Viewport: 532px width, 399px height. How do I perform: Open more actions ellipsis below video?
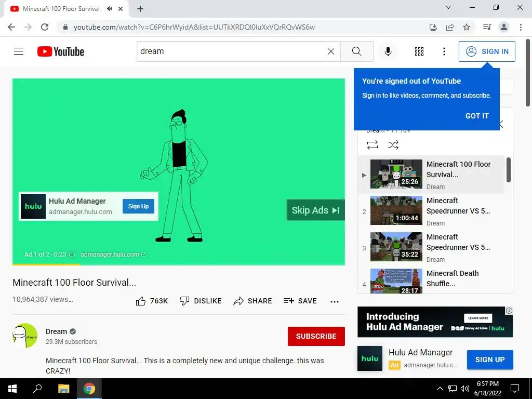coord(335,302)
